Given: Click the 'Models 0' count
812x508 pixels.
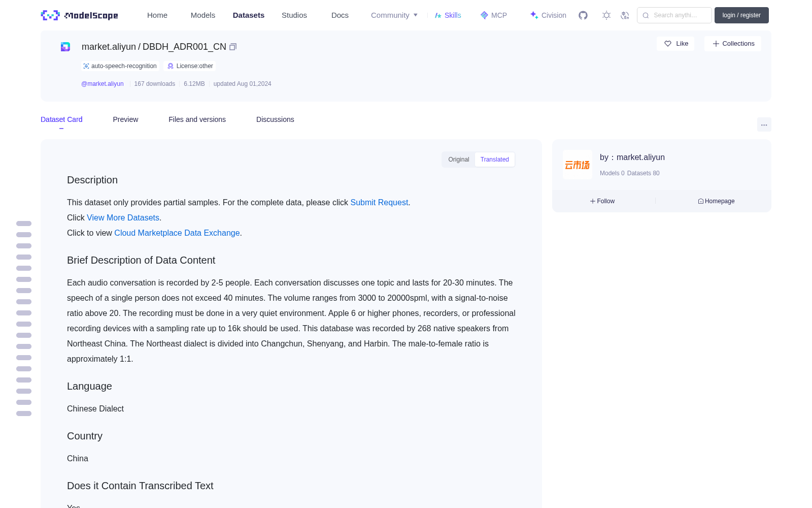Looking at the screenshot, I should click(x=612, y=173).
